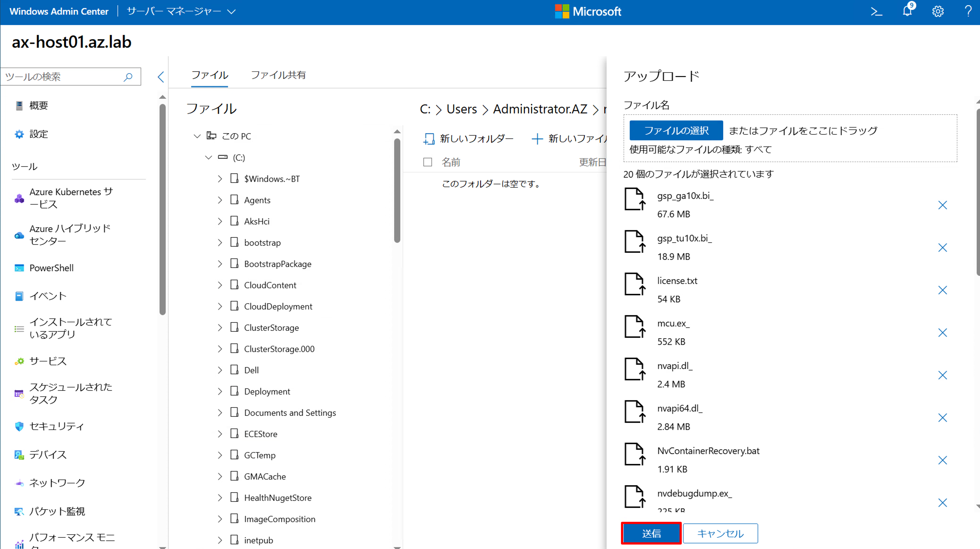The width and height of the screenshot is (980, 549).
Task: Switch to the ファイル tab
Action: tap(210, 75)
